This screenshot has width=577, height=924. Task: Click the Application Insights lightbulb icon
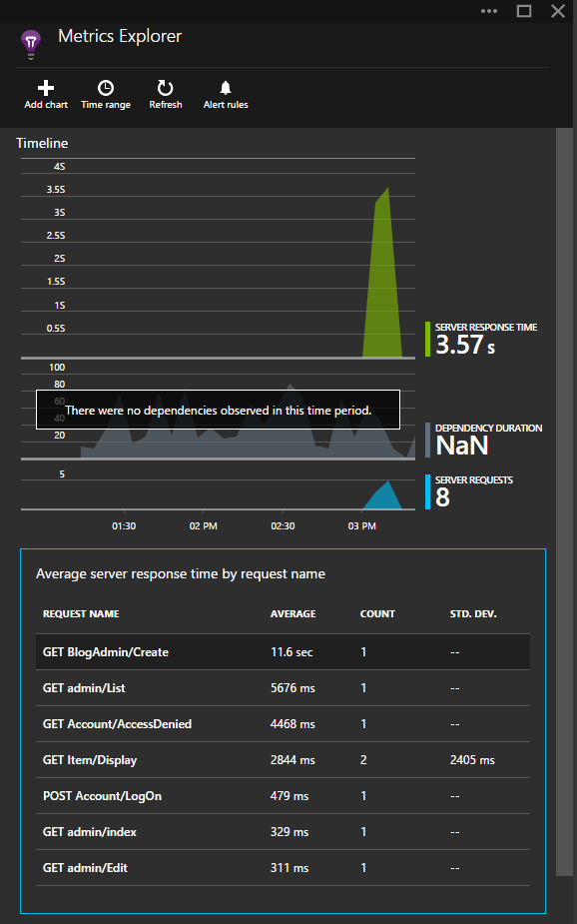pyautogui.click(x=31, y=45)
